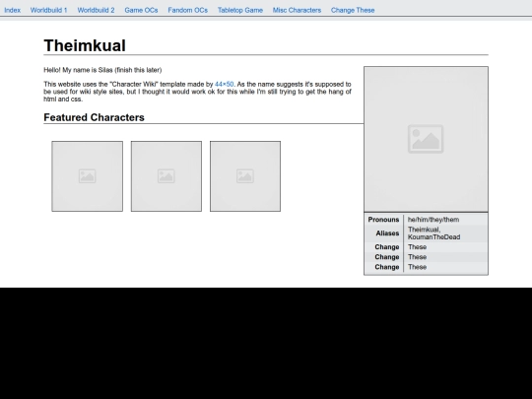This screenshot has width=532, height=399.
Task: Select the middle featured character thumbnail
Action: coord(166,176)
